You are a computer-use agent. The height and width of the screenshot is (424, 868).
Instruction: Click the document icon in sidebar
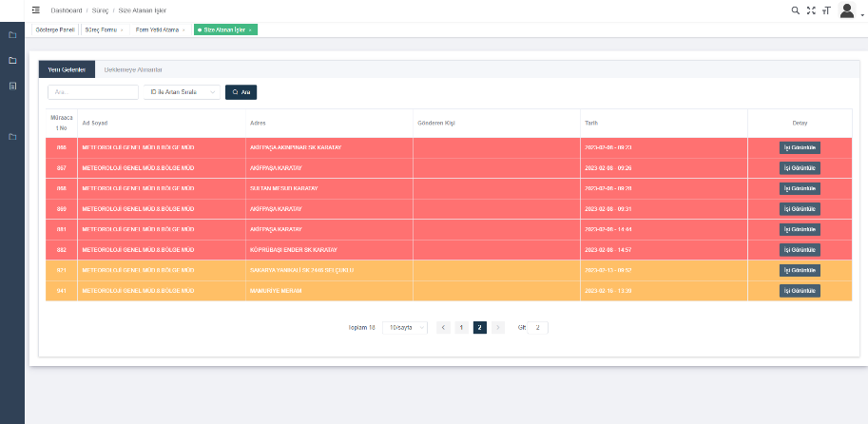pos(12,86)
